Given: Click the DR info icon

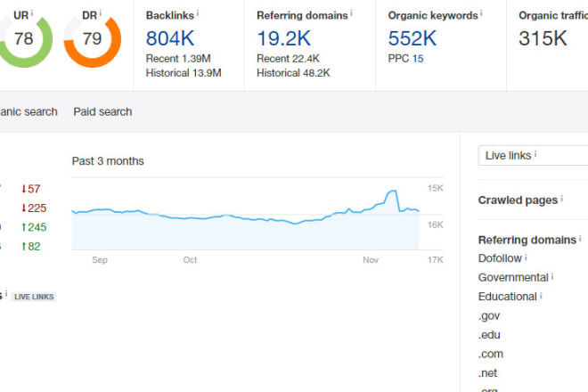Looking at the screenshot, I should coord(100,13).
